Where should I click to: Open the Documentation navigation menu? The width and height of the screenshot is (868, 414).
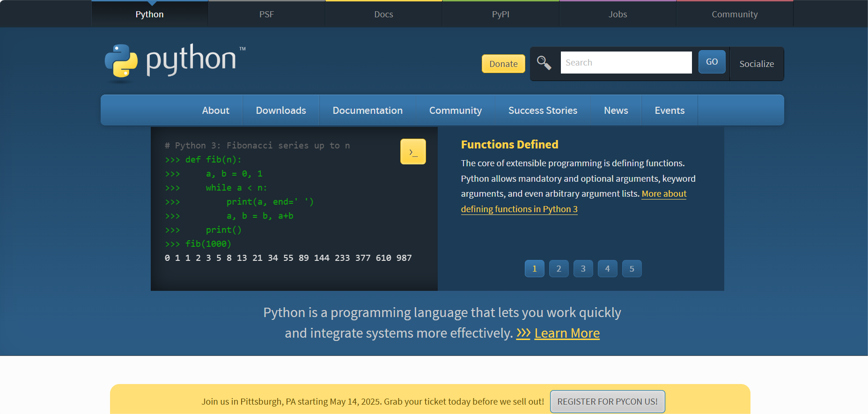(x=368, y=111)
